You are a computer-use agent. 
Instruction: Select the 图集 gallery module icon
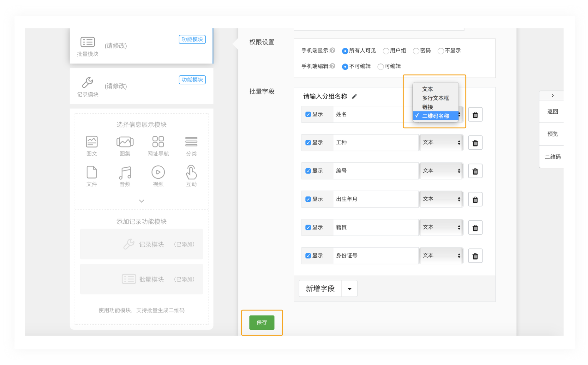click(125, 142)
